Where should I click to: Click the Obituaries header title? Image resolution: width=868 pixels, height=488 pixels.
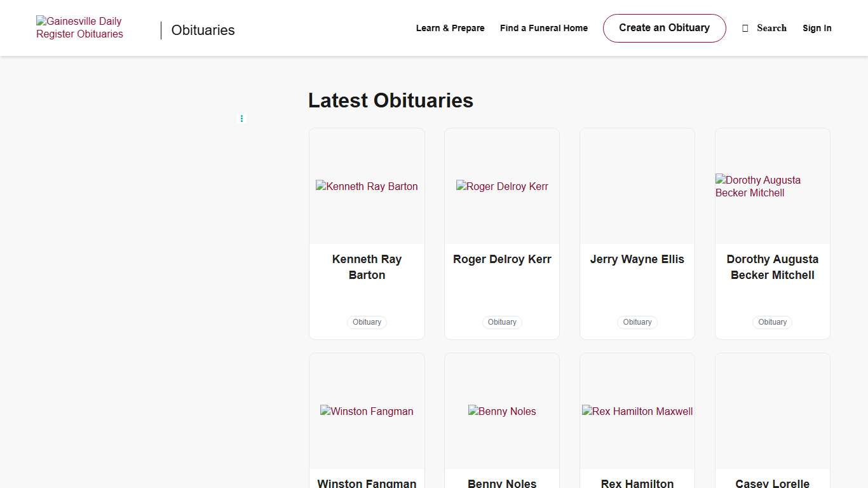coord(203,30)
